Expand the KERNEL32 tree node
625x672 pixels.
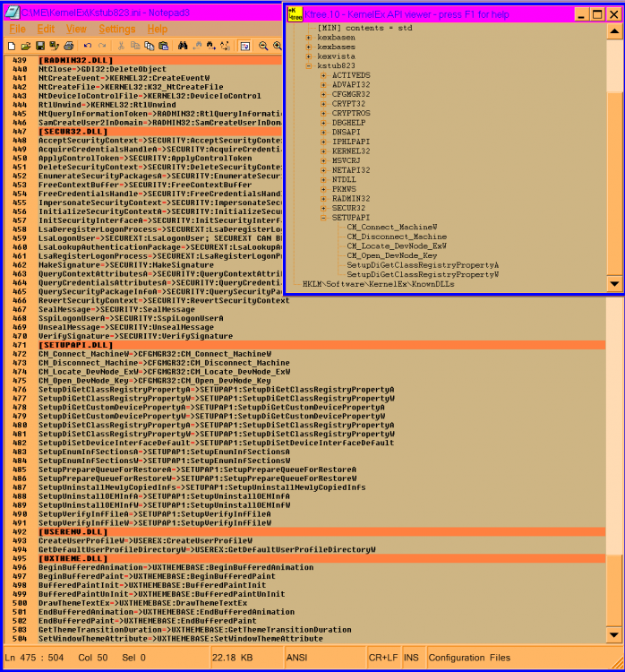[x=323, y=152]
